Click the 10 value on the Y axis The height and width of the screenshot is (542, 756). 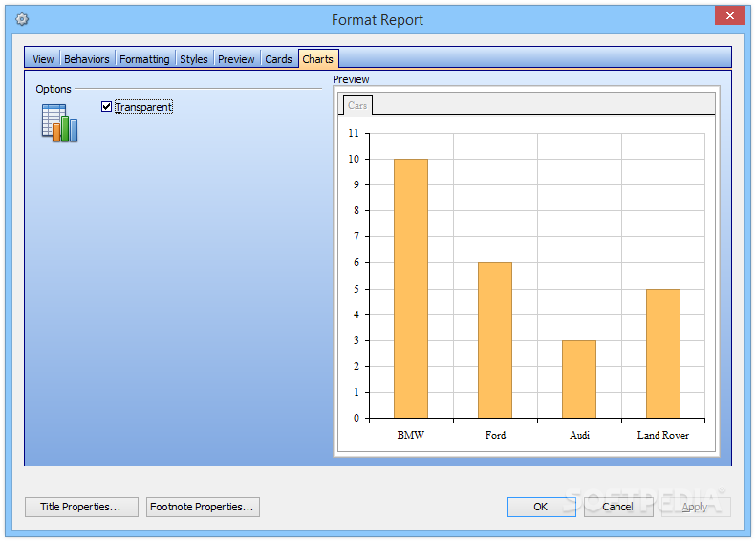(x=354, y=159)
